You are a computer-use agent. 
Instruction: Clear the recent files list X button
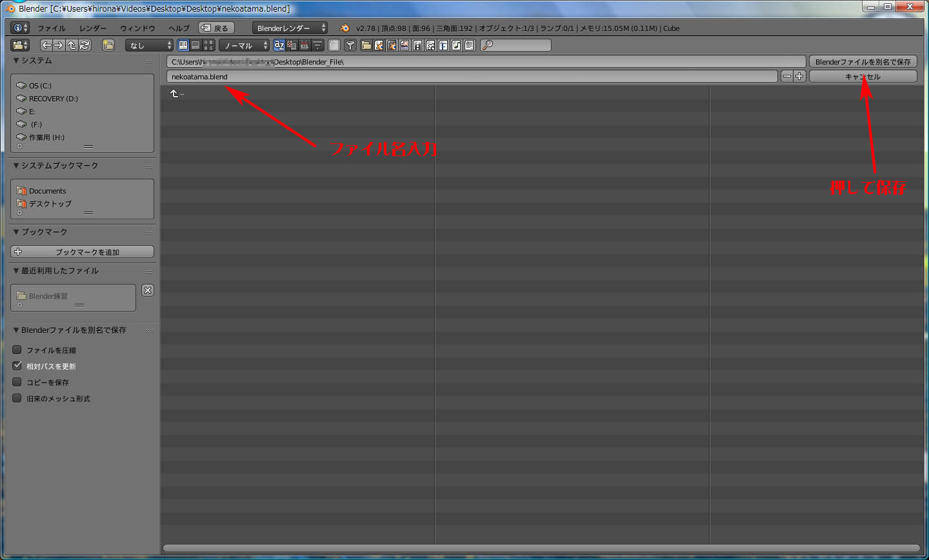coord(148,290)
